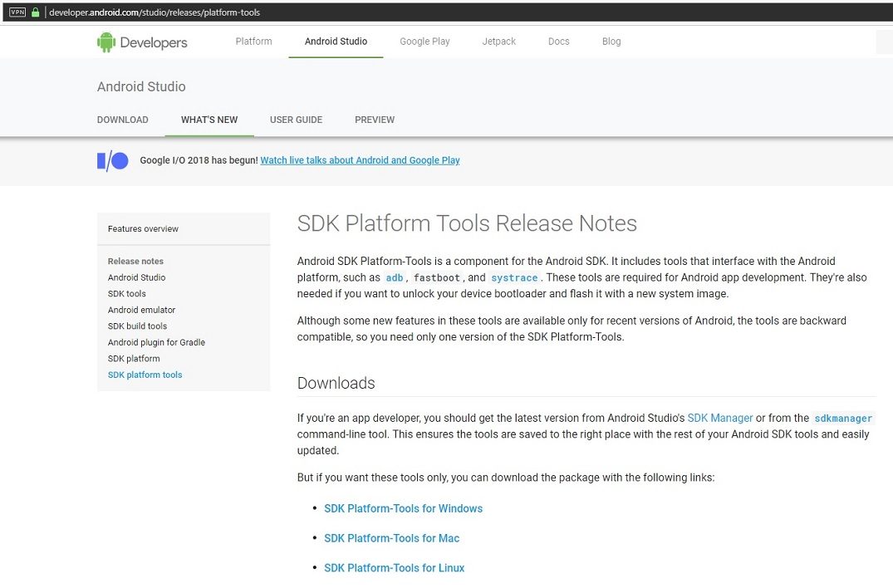Image resolution: width=893 pixels, height=588 pixels.
Task: Open Features overview in sidebar
Action: coord(143,229)
